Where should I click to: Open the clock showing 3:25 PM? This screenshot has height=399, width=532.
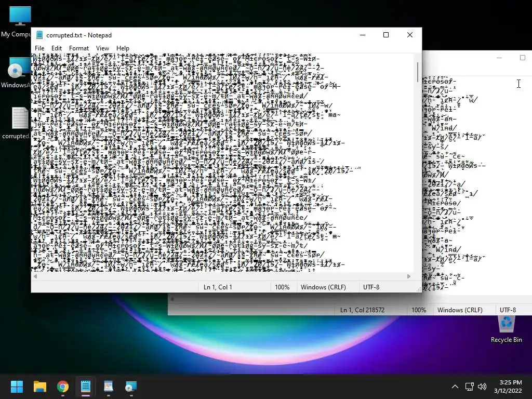pos(508,387)
